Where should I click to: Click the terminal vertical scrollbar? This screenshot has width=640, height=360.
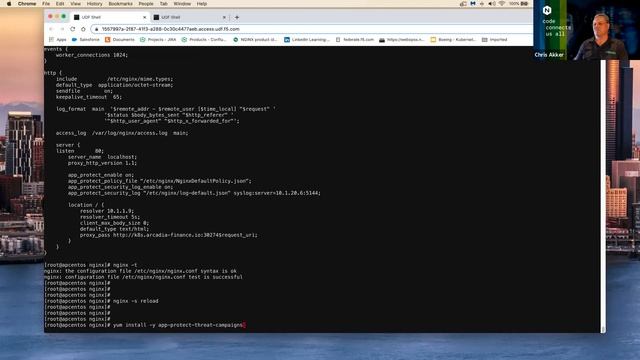[x=603, y=196]
